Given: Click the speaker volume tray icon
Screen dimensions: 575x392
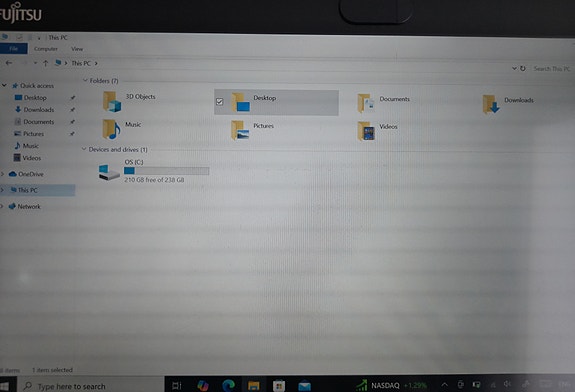Looking at the screenshot, I should pyautogui.click(x=507, y=384).
